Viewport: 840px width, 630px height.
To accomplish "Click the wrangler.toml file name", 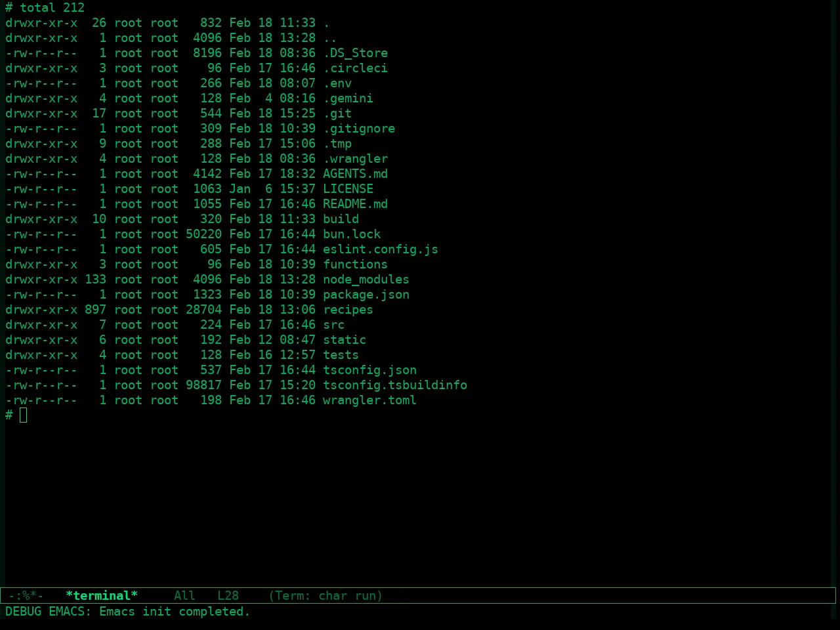I will [369, 400].
